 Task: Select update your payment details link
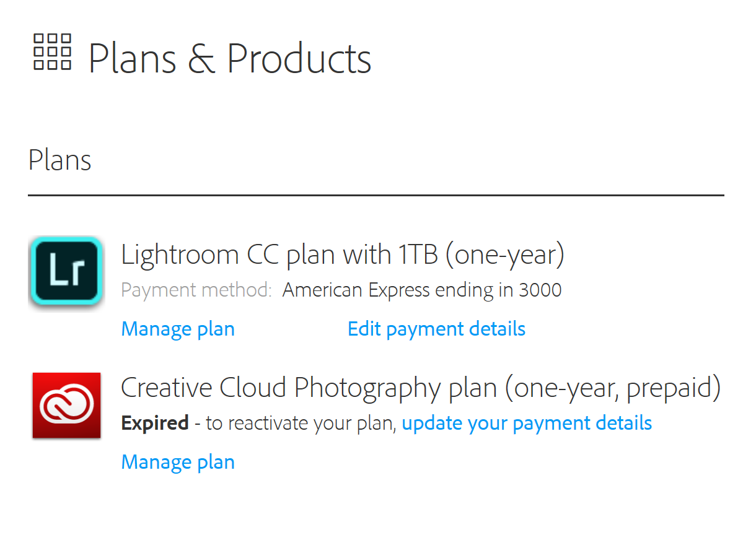(x=527, y=423)
